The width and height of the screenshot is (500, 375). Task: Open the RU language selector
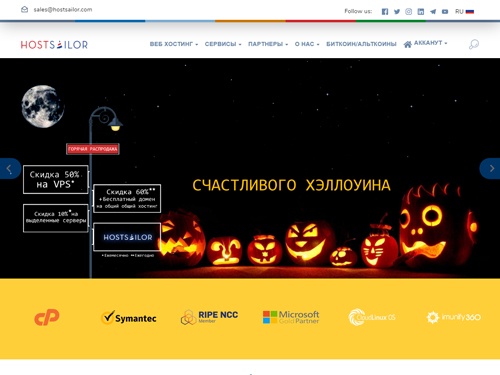(464, 12)
